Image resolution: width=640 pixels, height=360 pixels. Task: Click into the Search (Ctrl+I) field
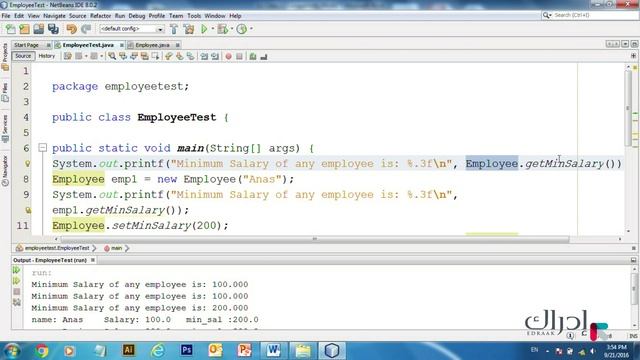click(590, 15)
